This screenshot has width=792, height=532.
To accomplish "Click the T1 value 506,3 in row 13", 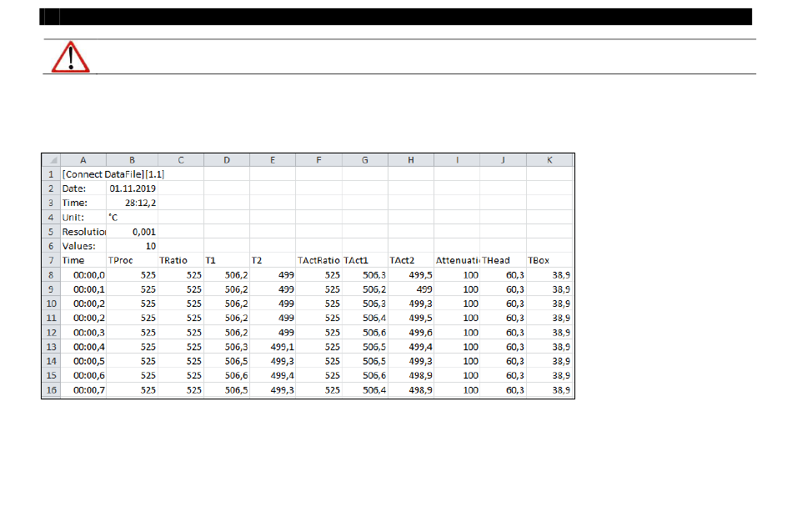I will pyautogui.click(x=227, y=347).
